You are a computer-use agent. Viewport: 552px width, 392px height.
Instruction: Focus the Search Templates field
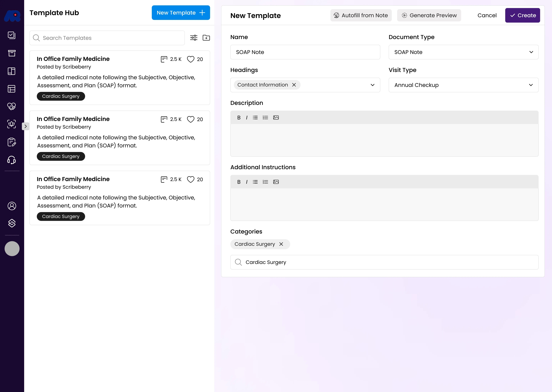coord(107,38)
